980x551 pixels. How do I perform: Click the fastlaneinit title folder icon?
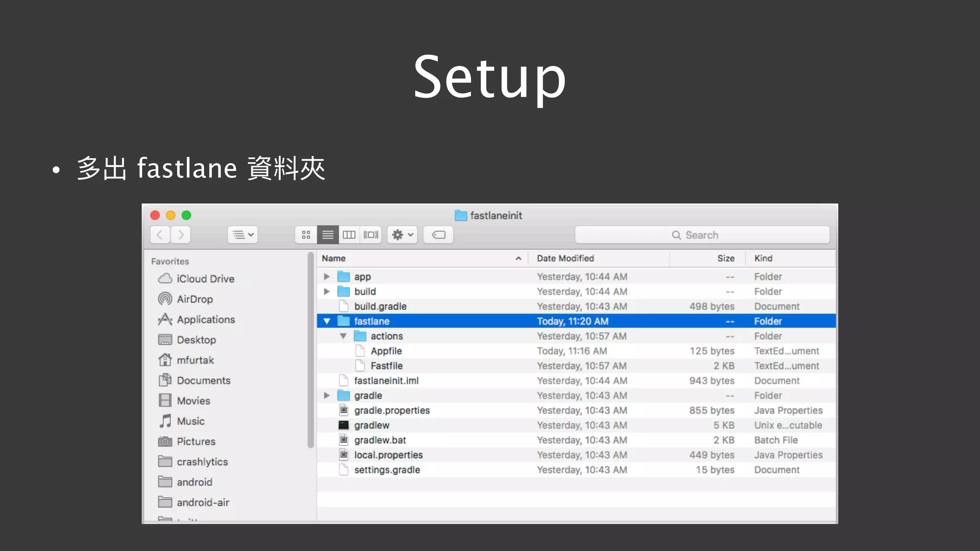click(461, 215)
